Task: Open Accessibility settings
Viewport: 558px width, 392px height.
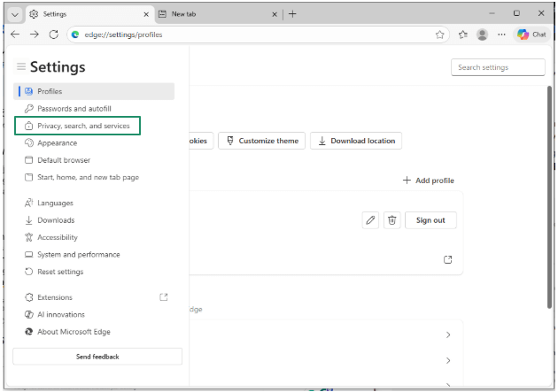Action: 94,237
